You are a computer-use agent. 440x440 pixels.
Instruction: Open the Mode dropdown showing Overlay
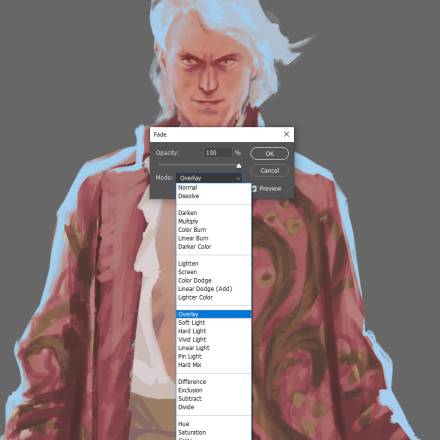(x=209, y=178)
